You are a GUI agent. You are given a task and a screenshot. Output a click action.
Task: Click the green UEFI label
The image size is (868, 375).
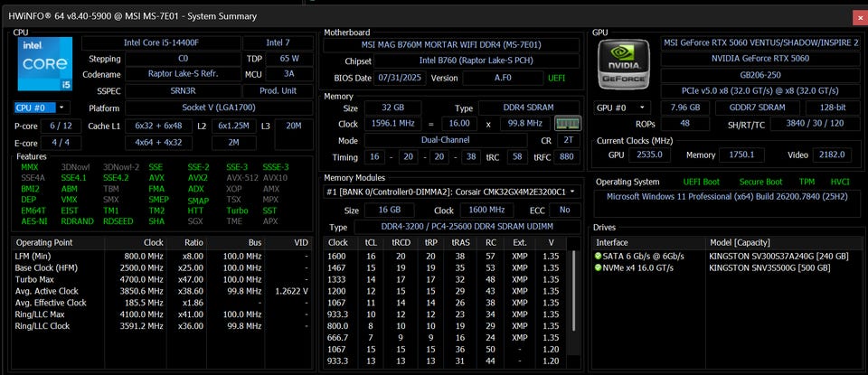[556, 78]
